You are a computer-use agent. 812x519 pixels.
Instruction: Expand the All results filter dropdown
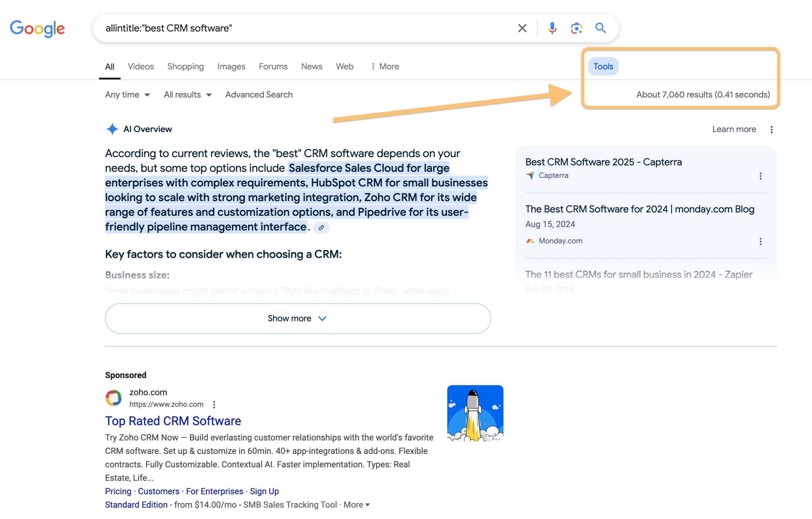tap(188, 95)
